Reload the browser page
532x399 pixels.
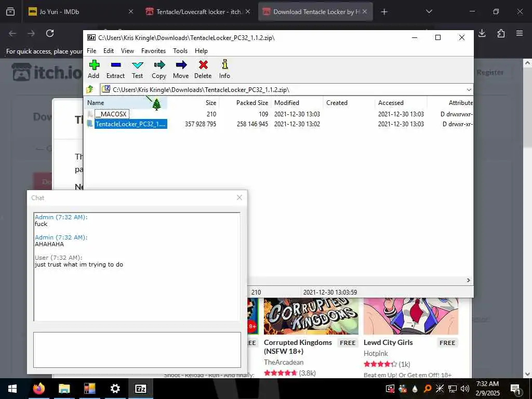[x=50, y=33]
